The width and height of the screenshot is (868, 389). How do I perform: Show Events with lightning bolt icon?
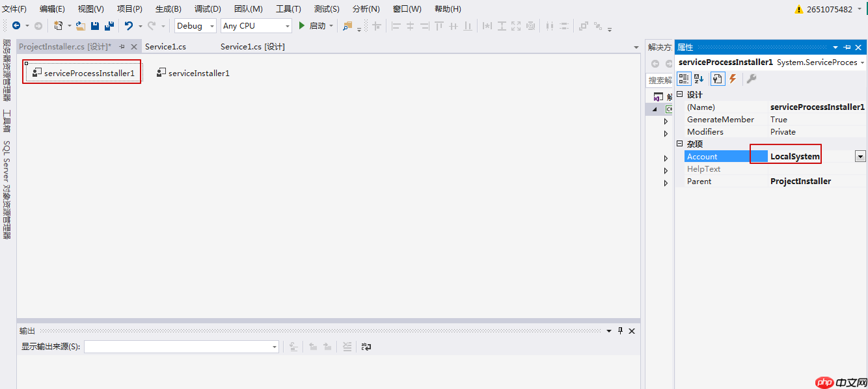point(733,79)
